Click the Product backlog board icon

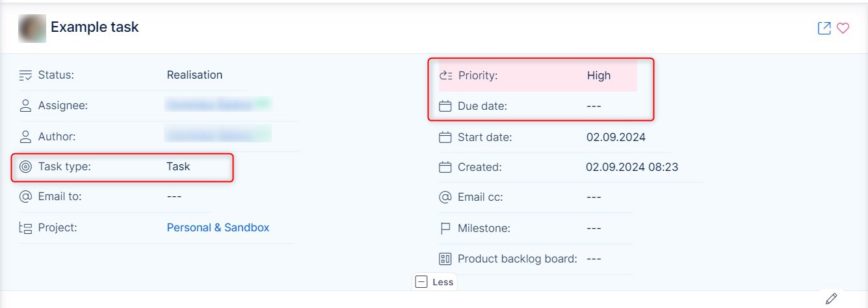[x=445, y=259]
